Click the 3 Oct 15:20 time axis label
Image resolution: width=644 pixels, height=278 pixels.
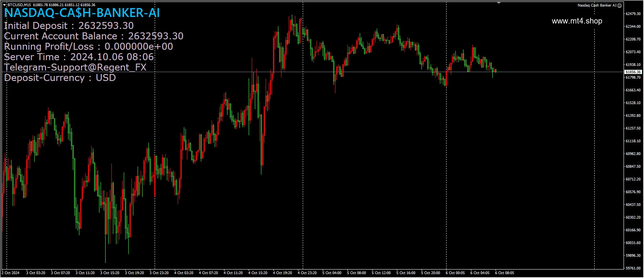pos(110,273)
